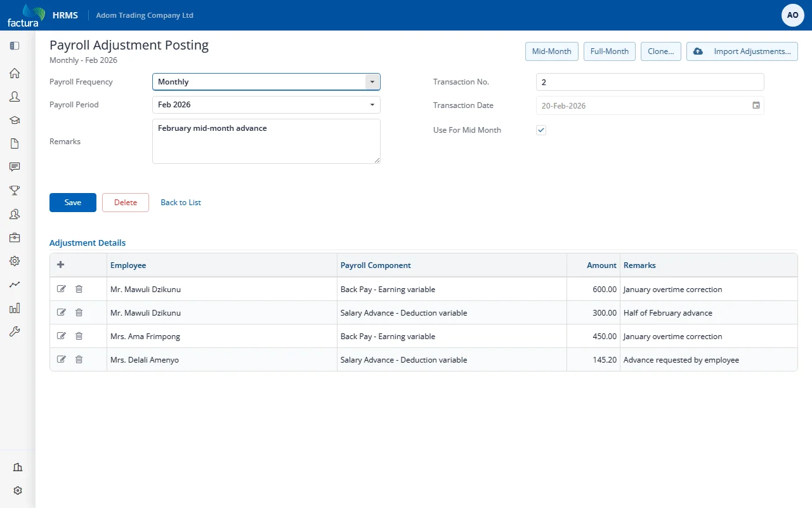
Task: Open the AO user avatar menu
Action: [793, 15]
